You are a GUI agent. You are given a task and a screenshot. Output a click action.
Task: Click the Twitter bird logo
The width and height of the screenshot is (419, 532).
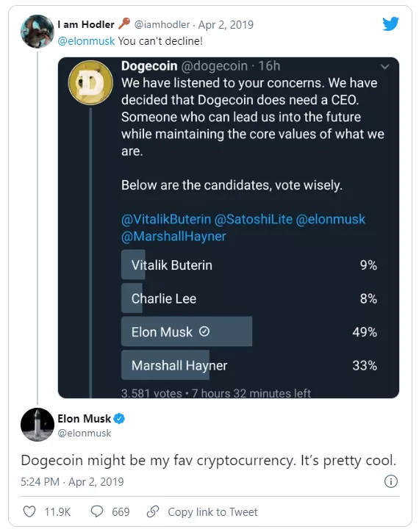click(x=390, y=24)
